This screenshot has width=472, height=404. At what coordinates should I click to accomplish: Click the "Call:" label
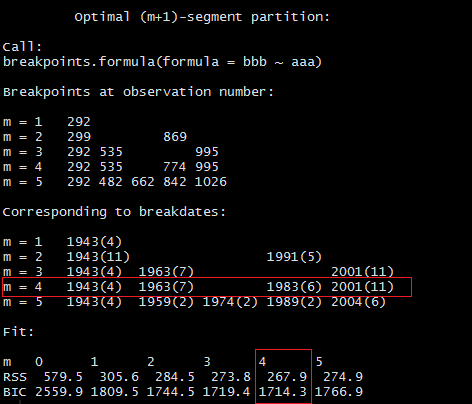pos(22,47)
